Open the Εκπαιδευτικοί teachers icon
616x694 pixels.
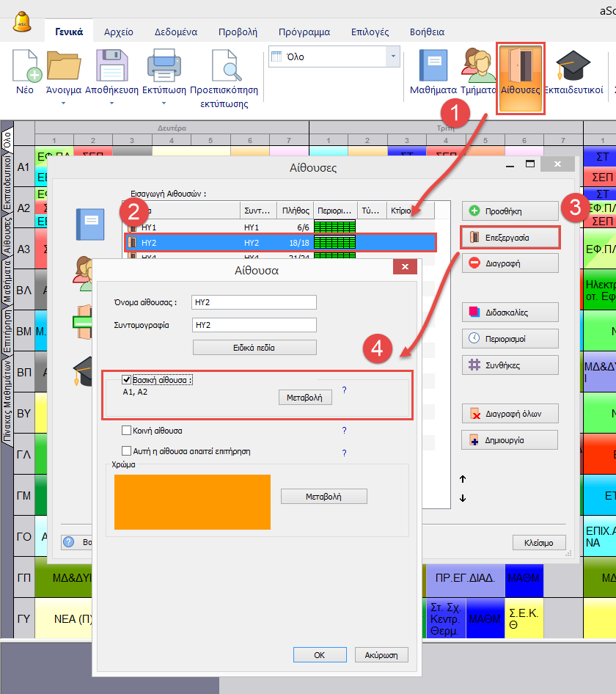tap(573, 66)
